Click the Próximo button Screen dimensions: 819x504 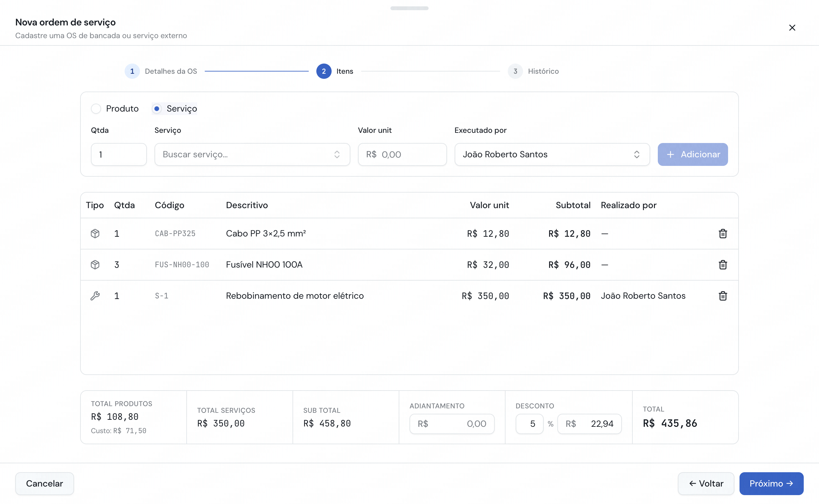click(x=771, y=483)
